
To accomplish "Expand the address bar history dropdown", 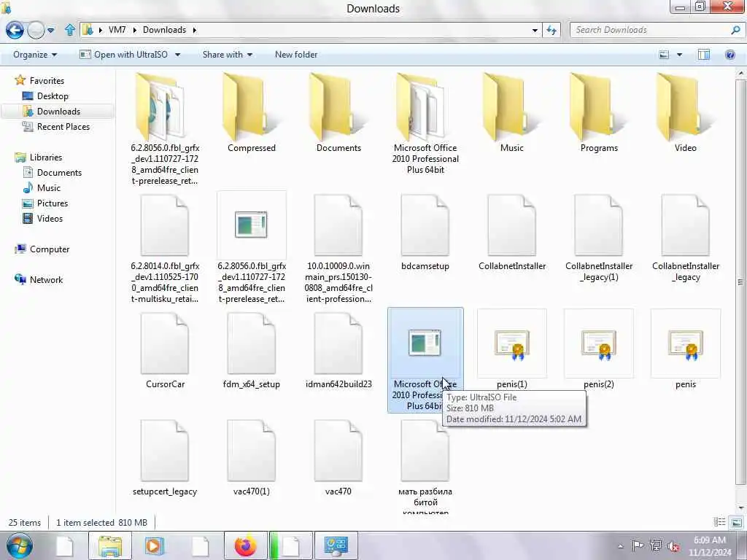I will click(535, 30).
